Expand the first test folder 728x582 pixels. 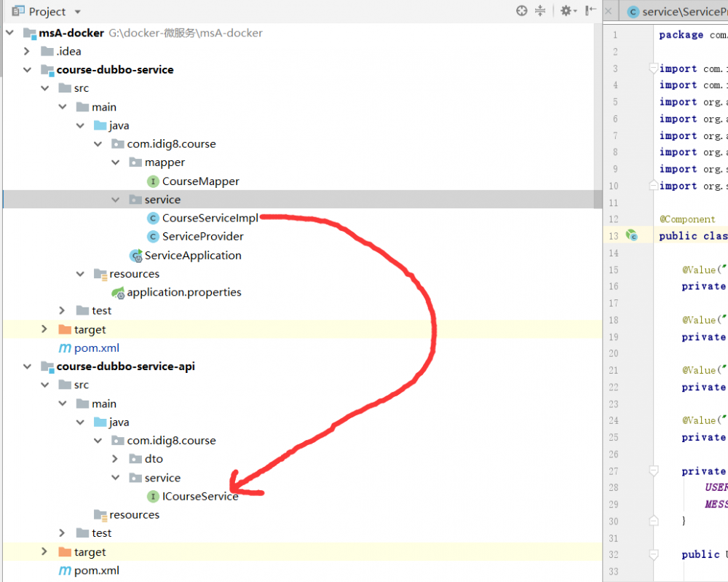pos(62,310)
